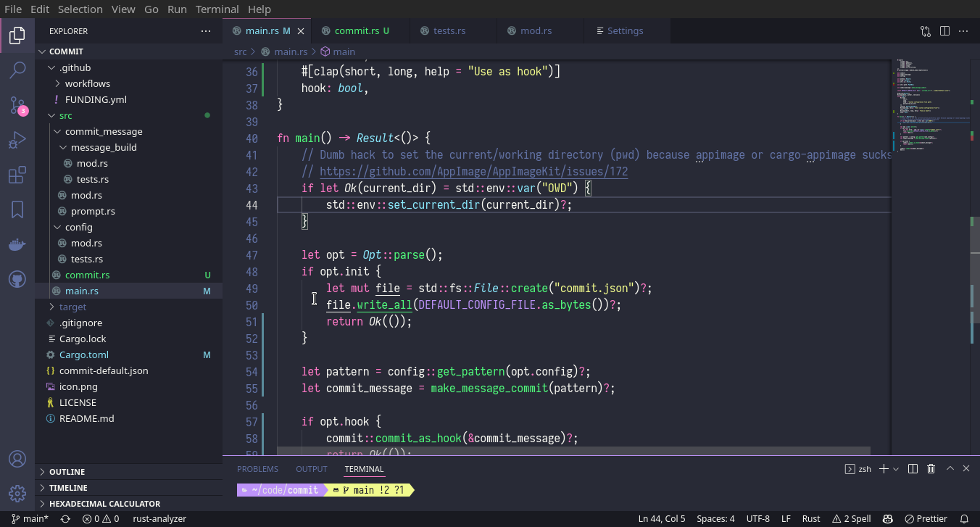Create a new terminal with plus icon

pos(884,469)
